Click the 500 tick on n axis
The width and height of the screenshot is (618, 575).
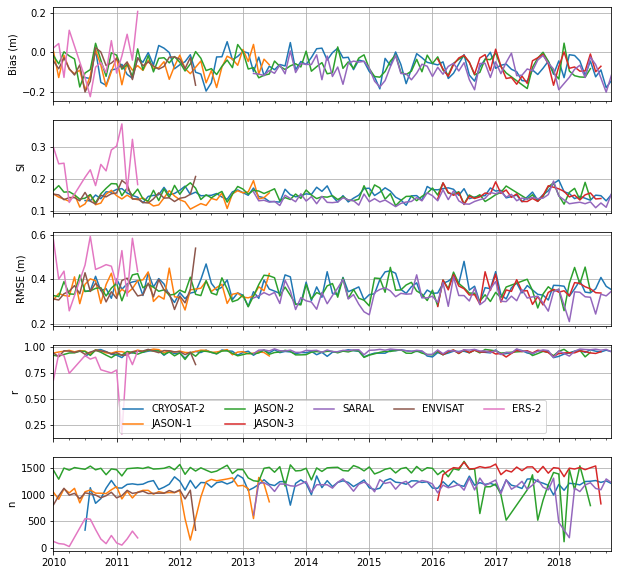coord(37,521)
